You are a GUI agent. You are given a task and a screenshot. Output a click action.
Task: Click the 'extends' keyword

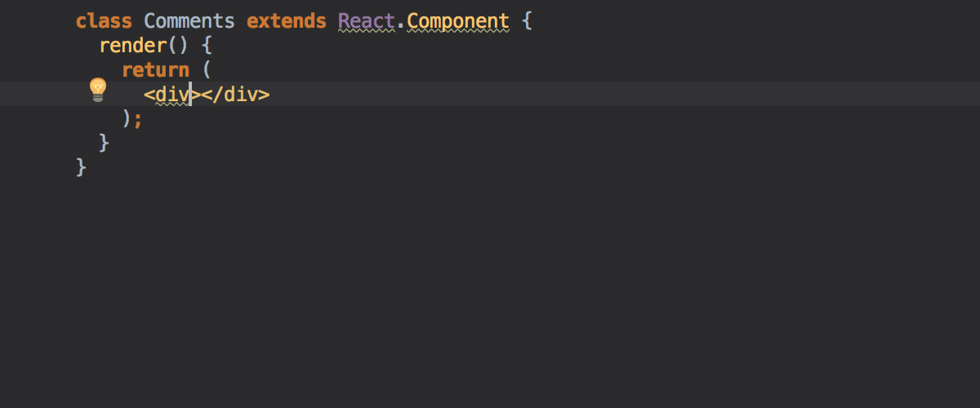tap(286, 20)
